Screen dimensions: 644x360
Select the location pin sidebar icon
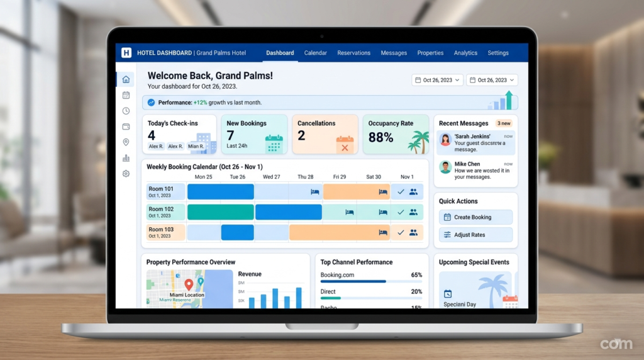[x=126, y=142]
